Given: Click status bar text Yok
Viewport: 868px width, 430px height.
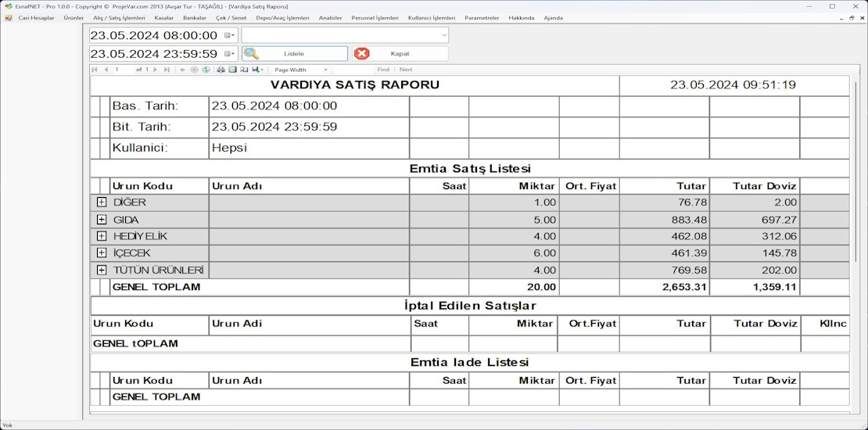Looking at the screenshot, I should tap(7, 425).
